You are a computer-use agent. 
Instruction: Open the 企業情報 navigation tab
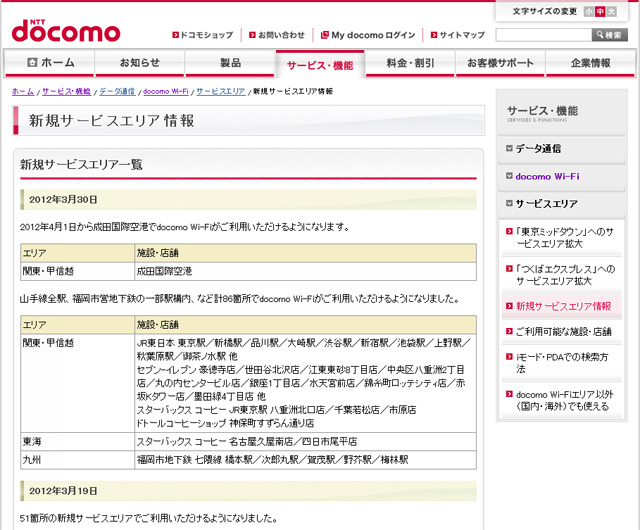coord(590,63)
